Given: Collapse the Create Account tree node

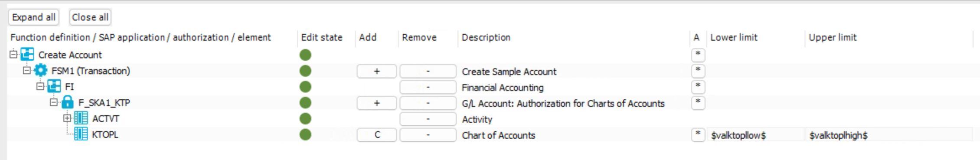Looking at the screenshot, I should click(x=13, y=54).
